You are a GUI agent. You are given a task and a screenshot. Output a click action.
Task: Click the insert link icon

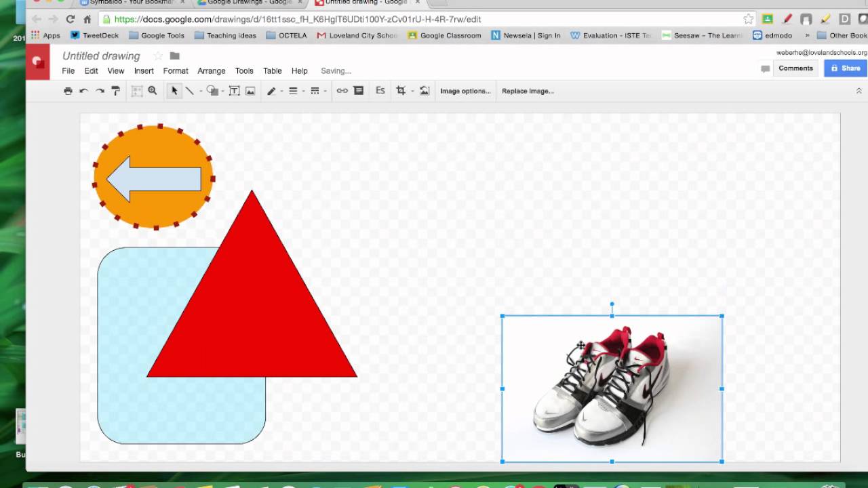tap(342, 90)
